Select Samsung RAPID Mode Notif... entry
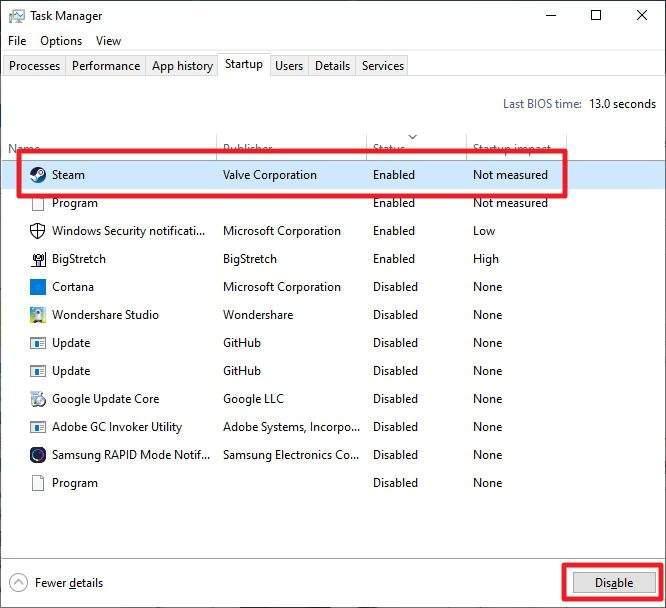The height and width of the screenshot is (608, 666). [x=131, y=455]
